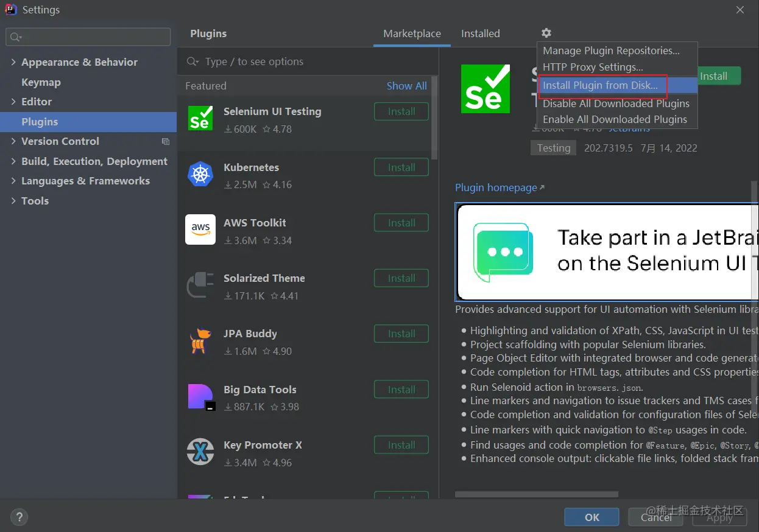759x532 pixels.
Task: Install the Big Data Tools plugin
Action: point(401,390)
